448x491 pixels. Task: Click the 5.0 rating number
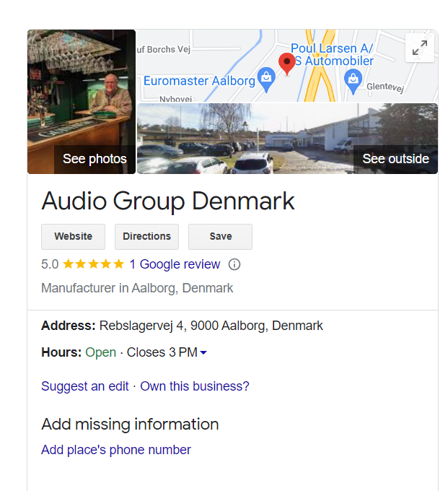tap(50, 264)
